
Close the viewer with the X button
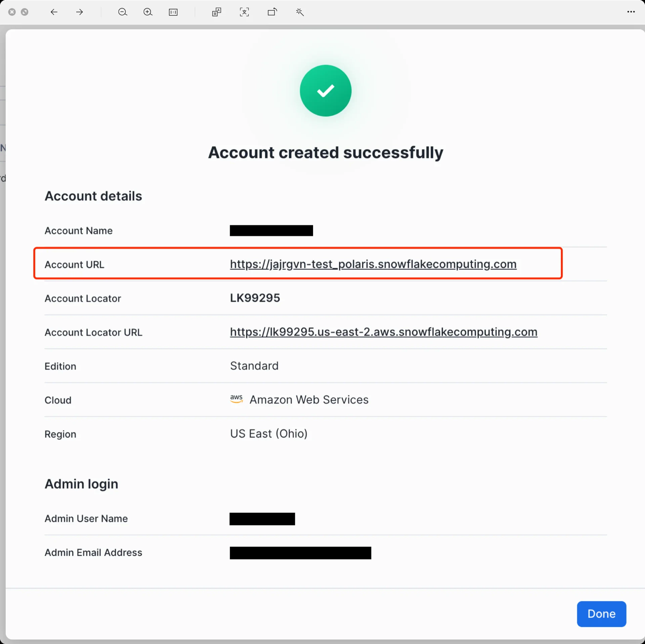coord(12,12)
